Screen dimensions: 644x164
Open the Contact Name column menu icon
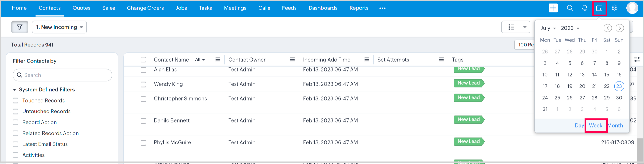pyautogui.click(x=217, y=60)
